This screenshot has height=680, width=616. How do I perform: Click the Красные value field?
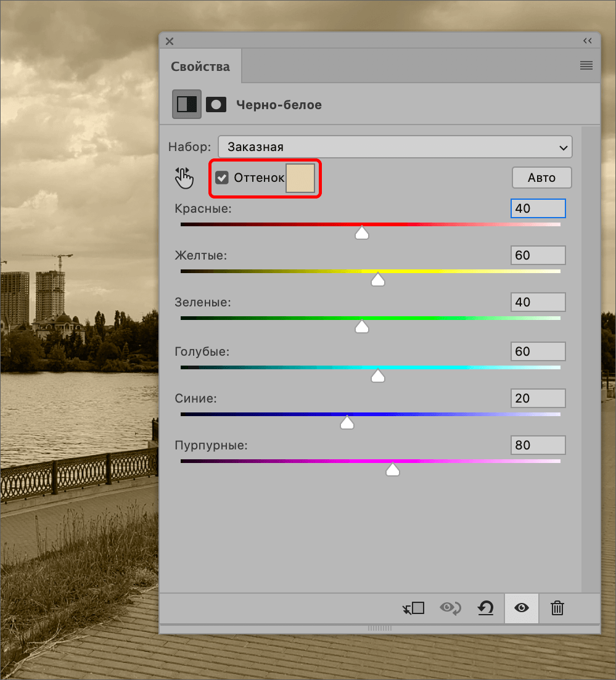pyautogui.click(x=538, y=208)
